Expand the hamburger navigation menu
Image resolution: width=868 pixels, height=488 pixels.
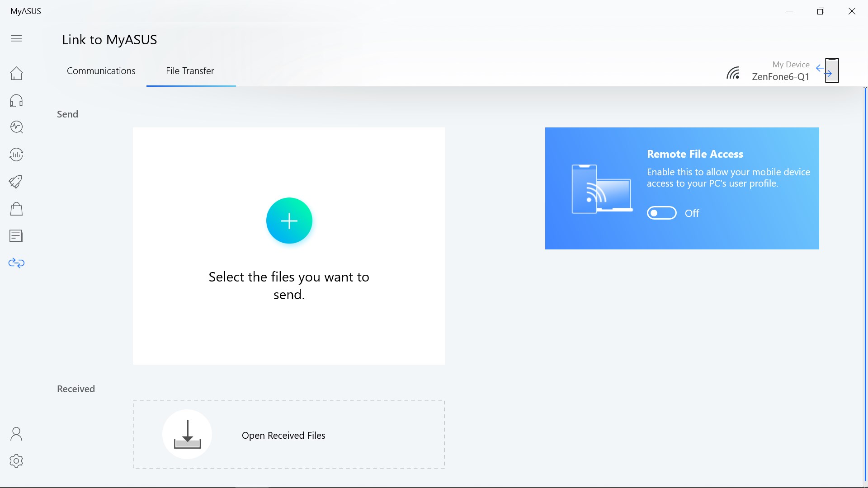point(16,38)
